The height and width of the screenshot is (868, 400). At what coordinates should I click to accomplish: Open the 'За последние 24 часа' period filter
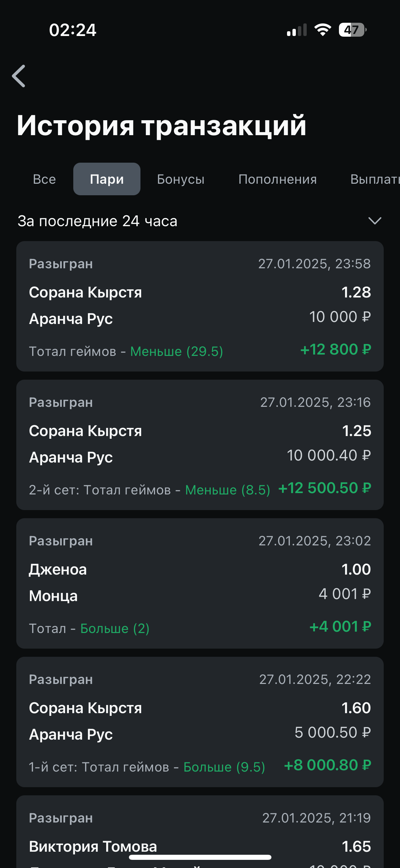pyautogui.click(x=98, y=221)
